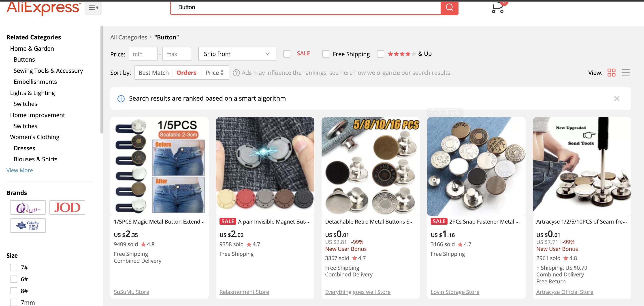Click View More categories link

click(19, 170)
